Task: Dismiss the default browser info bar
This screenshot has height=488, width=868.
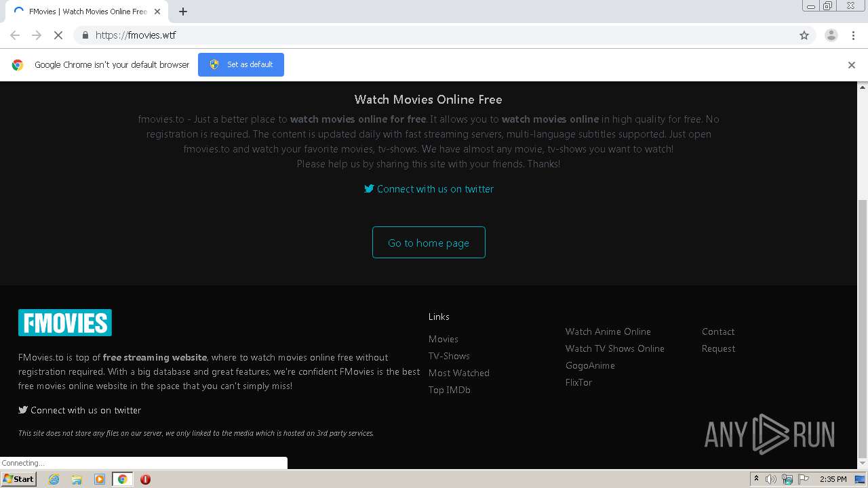Action: [x=852, y=65]
